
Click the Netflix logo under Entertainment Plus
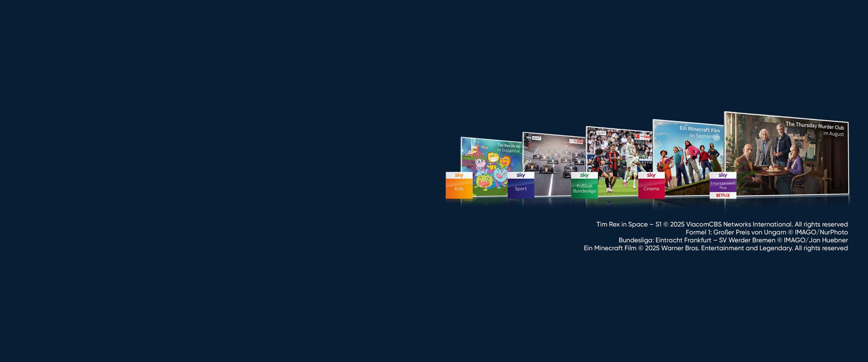tap(723, 195)
